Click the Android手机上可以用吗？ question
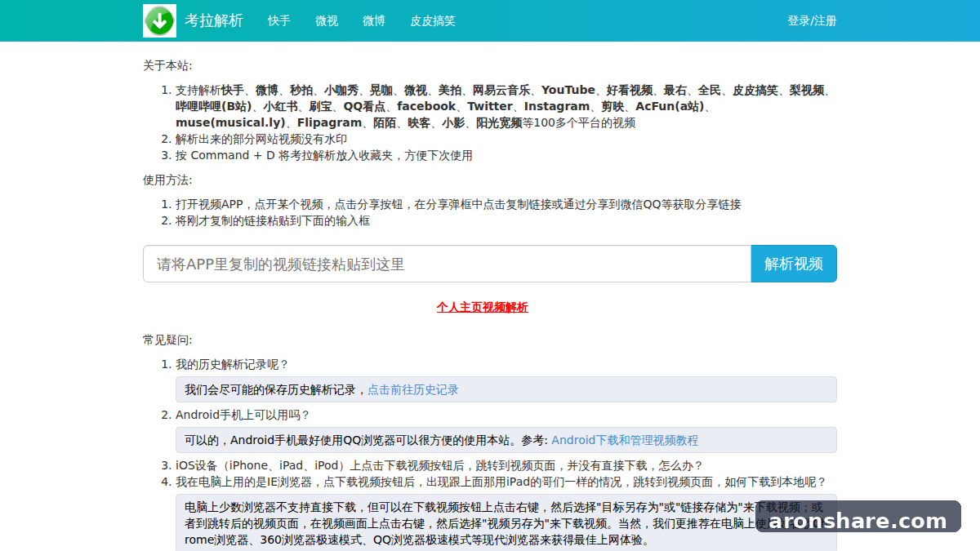The height and width of the screenshot is (551, 980). [243, 415]
